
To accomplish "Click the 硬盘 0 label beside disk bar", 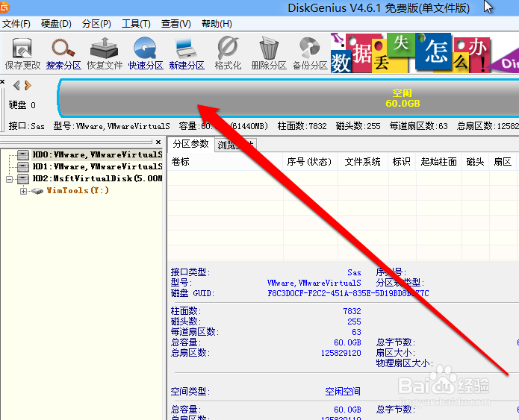I will [x=22, y=105].
